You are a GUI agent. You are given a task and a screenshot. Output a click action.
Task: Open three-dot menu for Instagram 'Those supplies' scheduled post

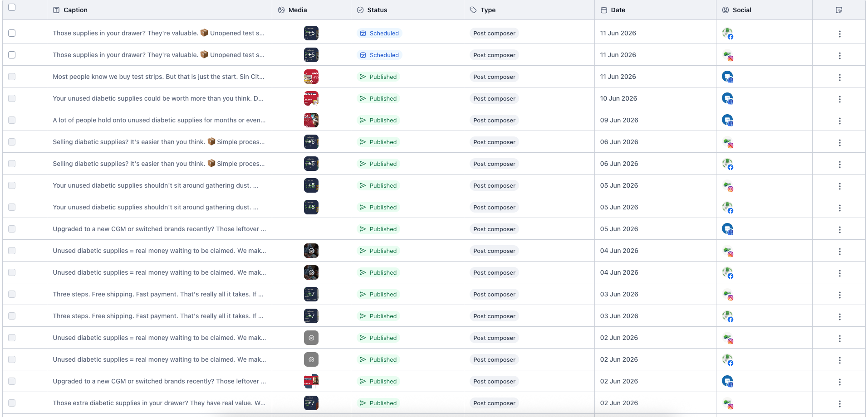click(x=840, y=56)
